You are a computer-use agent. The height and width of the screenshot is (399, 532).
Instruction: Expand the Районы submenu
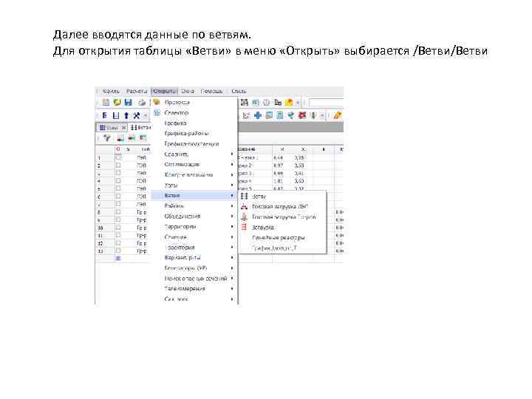[194, 206]
